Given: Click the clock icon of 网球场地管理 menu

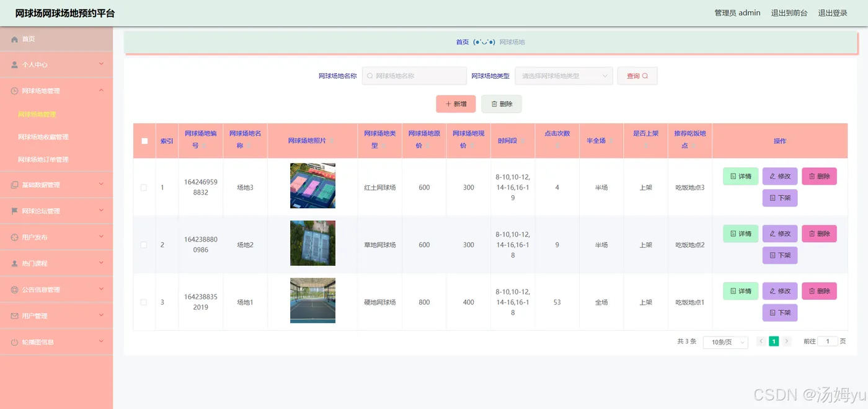Looking at the screenshot, I should (15, 90).
